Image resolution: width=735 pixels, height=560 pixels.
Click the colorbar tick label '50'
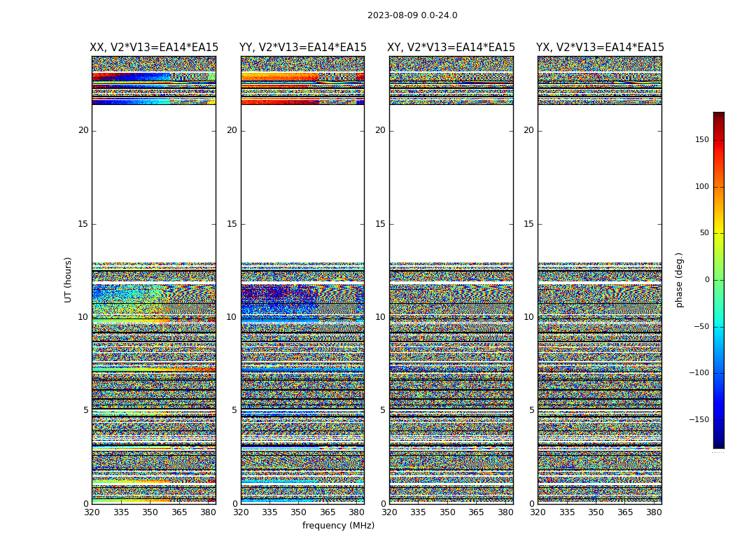pyautogui.click(x=704, y=233)
